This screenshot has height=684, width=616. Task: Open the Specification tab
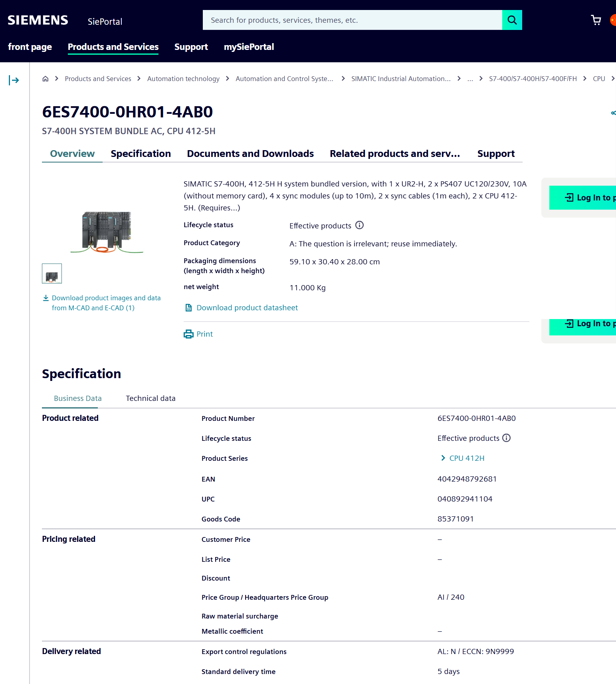(141, 154)
